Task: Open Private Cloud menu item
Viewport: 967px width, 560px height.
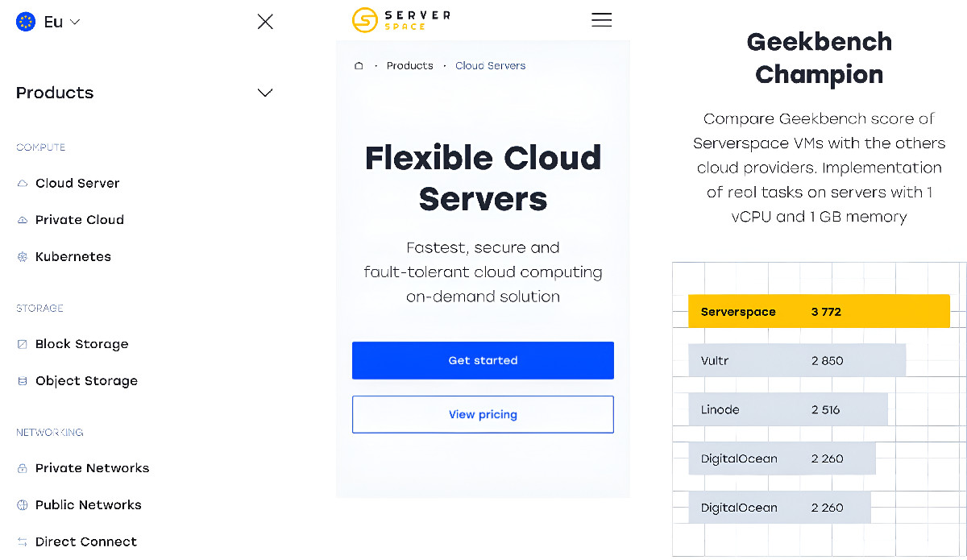Action: 79,220
